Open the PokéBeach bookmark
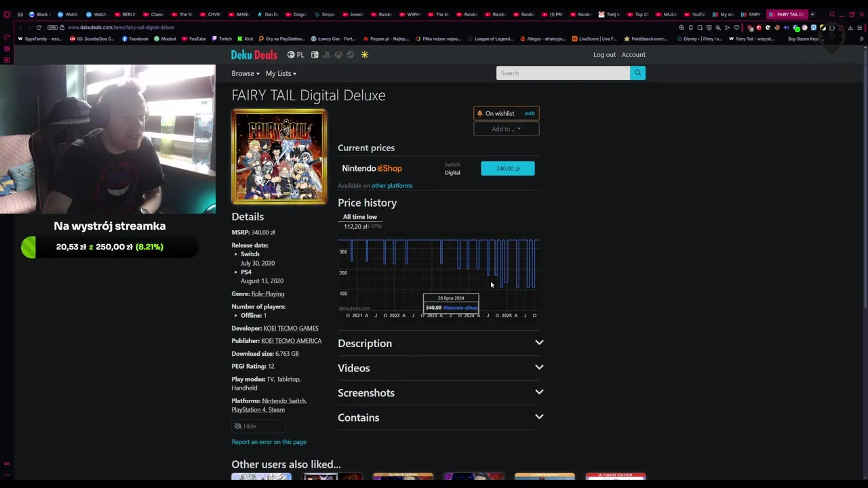Viewport: 868px width, 488px height. (x=646, y=39)
